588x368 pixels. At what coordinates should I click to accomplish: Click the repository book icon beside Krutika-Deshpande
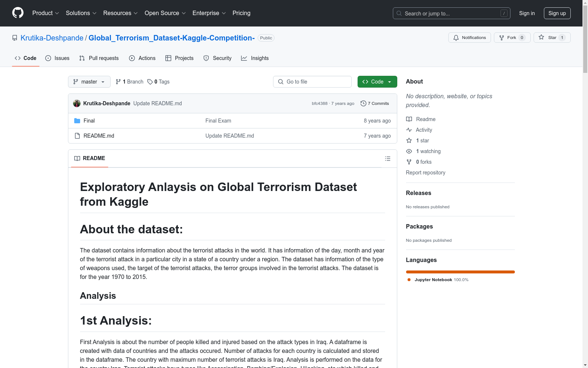tap(15, 38)
